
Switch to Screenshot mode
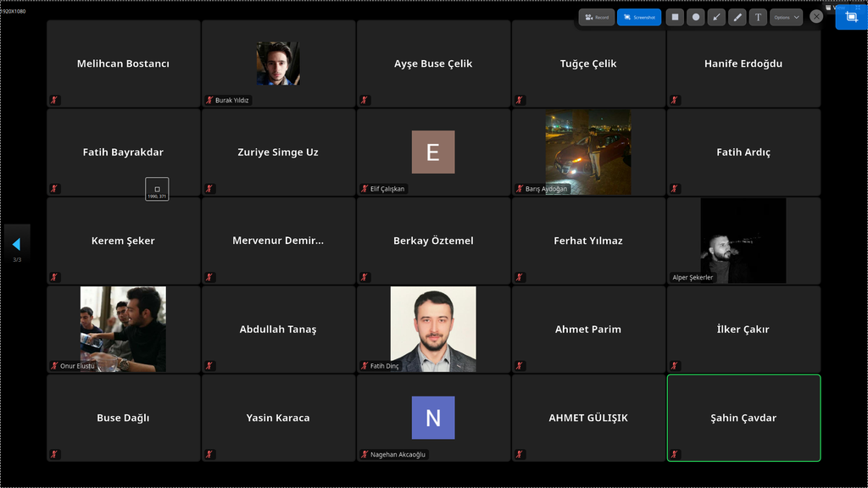pyautogui.click(x=639, y=17)
